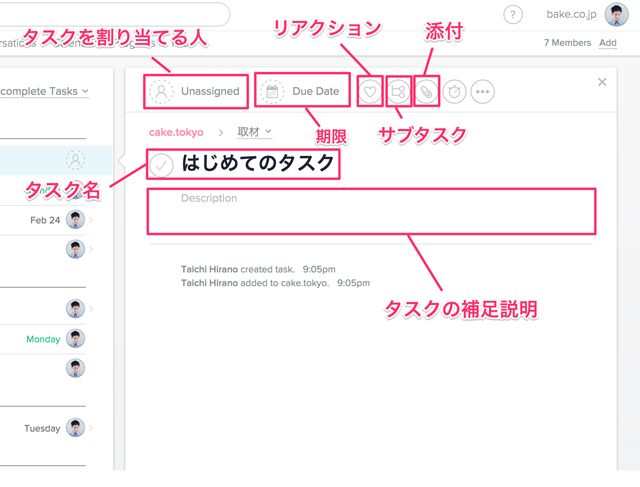
Task: Click the stopwatch timer icon
Action: pyautogui.click(x=454, y=91)
